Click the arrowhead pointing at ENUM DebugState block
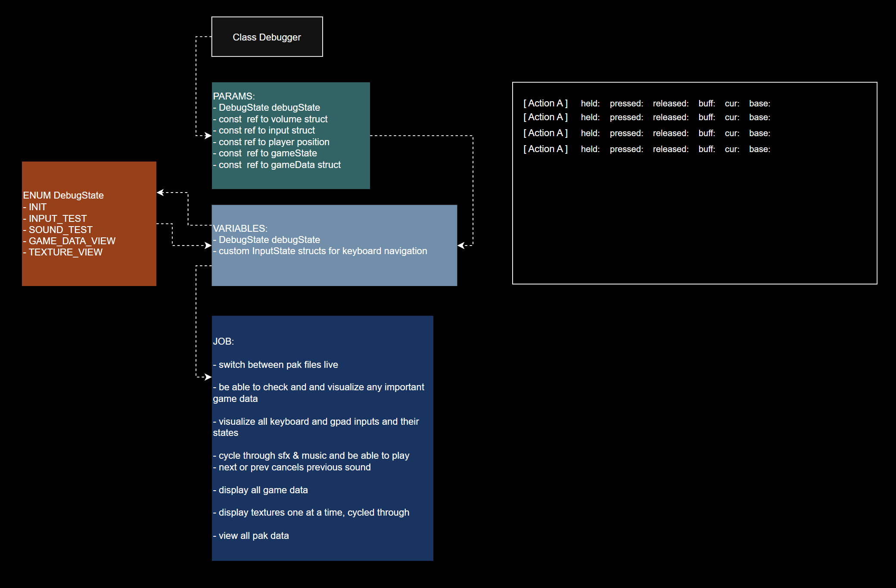Screen dimensions: 896x588 161,193
